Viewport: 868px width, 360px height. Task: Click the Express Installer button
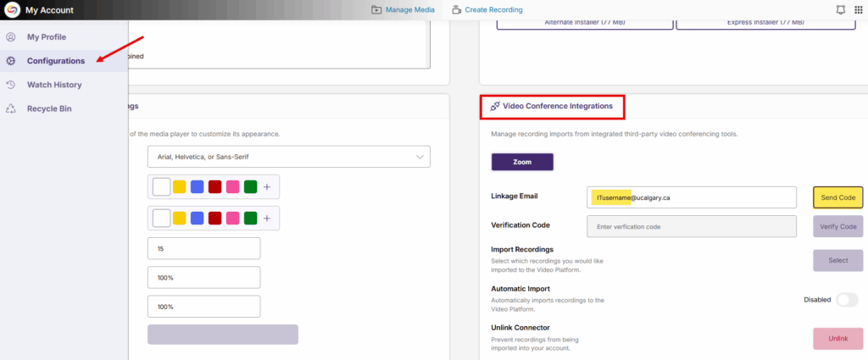click(x=765, y=23)
